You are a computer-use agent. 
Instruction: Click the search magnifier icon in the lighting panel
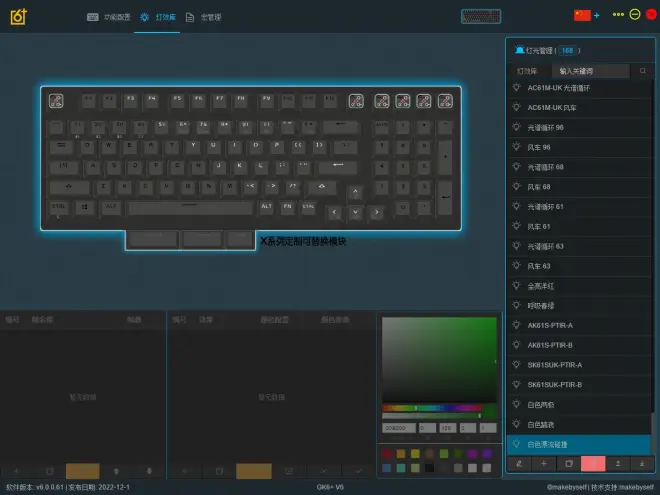tap(642, 71)
